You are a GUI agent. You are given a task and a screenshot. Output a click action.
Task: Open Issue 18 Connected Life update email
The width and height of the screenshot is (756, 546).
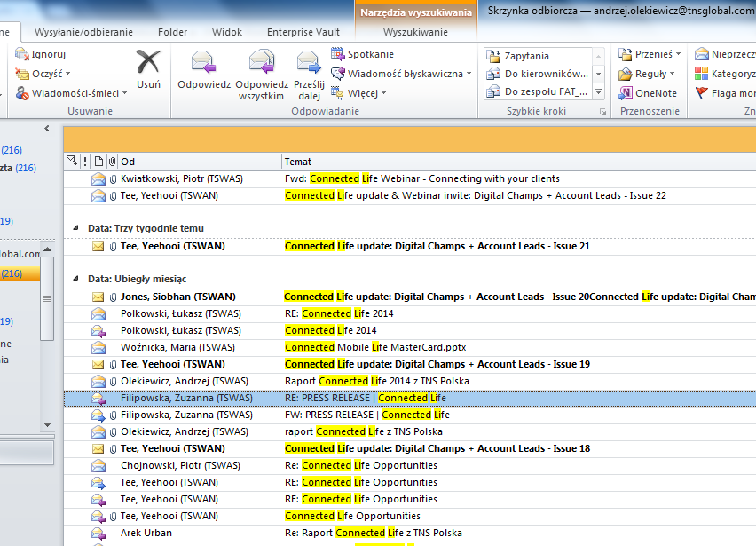coord(410,449)
